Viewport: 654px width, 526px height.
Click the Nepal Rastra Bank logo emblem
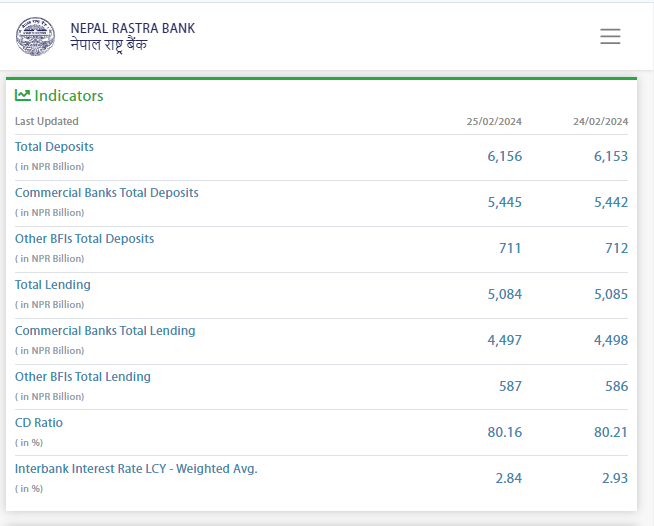pyautogui.click(x=36, y=36)
